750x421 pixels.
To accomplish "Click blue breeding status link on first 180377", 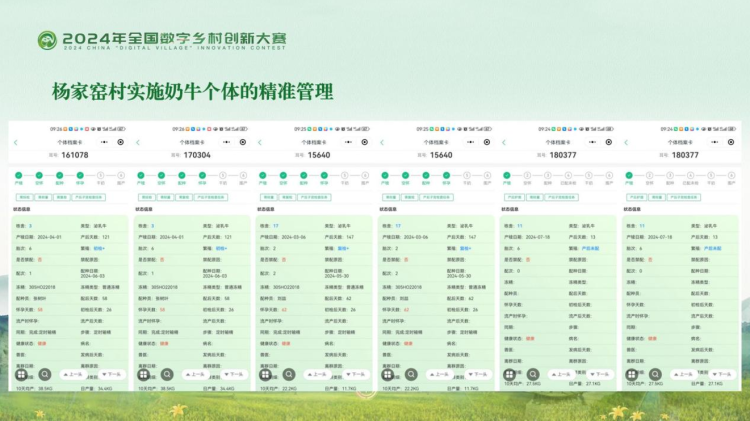I will tap(592, 247).
